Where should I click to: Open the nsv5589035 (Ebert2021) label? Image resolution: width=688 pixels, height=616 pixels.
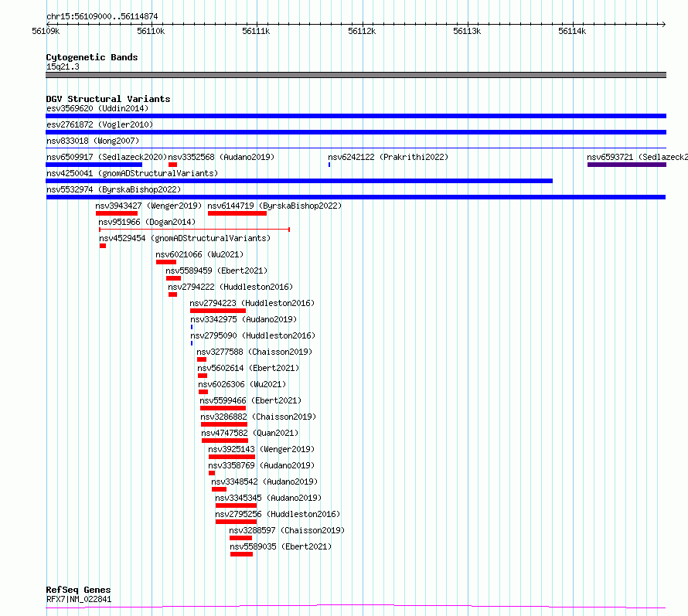coord(281,546)
